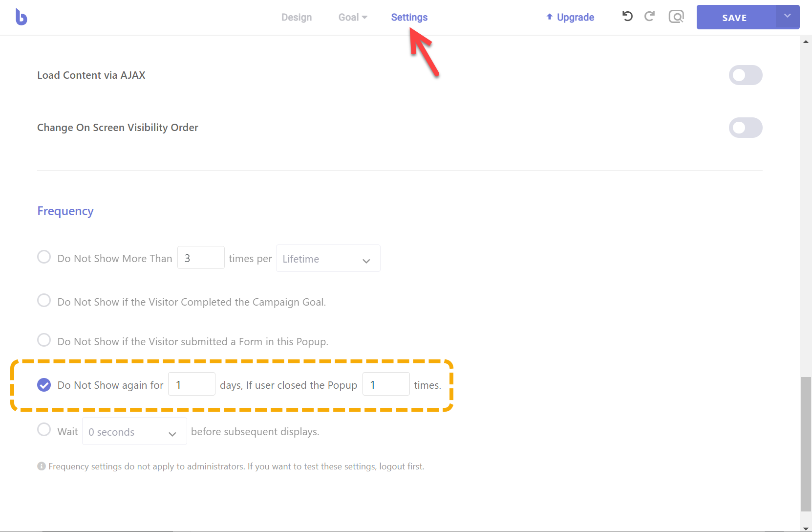Select Visitor submitted a Form radio
The height and width of the screenshot is (532, 812).
pos(44,340)
